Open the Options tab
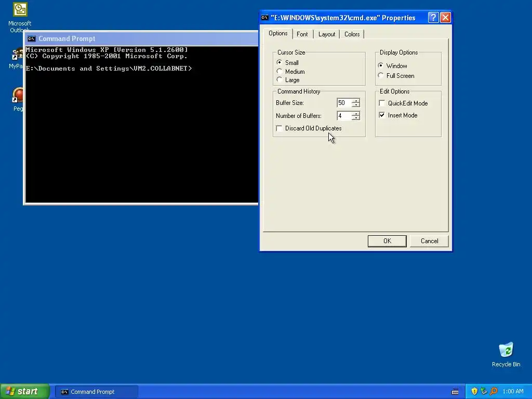This screenshot has height=399, width=532. (x=278, y=33)
